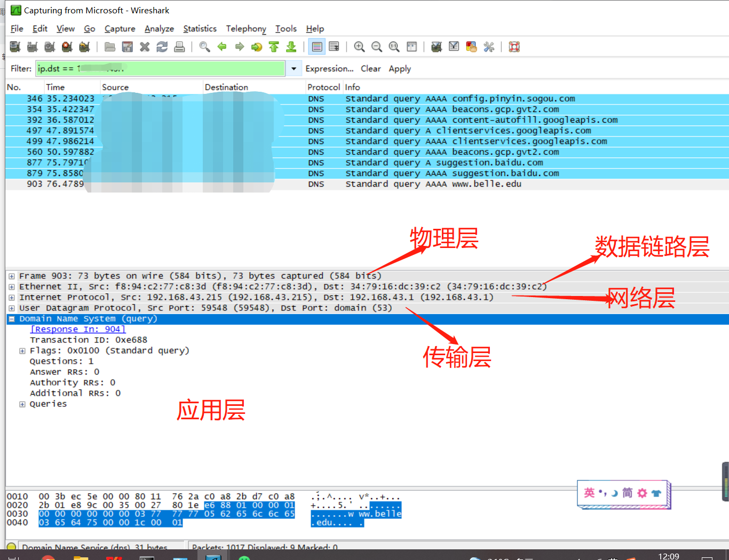Select the Transaction ID: 0xe688 line
Image resolution: width=729 pixels, height=560 pixels.
point(89,340)
